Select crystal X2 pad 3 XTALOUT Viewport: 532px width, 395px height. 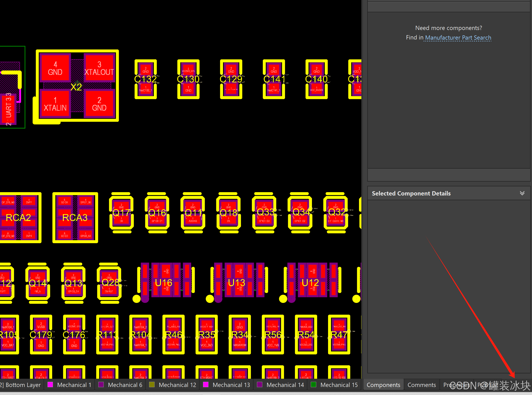click(x=99, y=68)
